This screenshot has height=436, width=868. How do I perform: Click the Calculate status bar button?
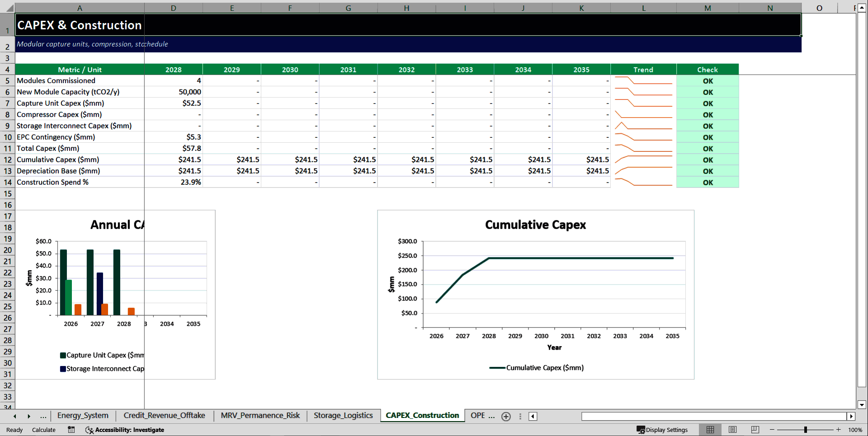[44, 430]
